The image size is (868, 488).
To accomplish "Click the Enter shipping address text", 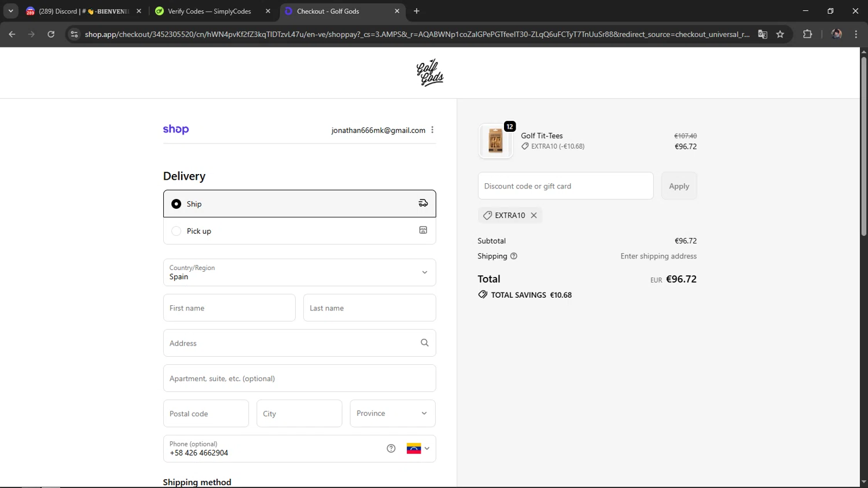I will click(x=659, y=256).
